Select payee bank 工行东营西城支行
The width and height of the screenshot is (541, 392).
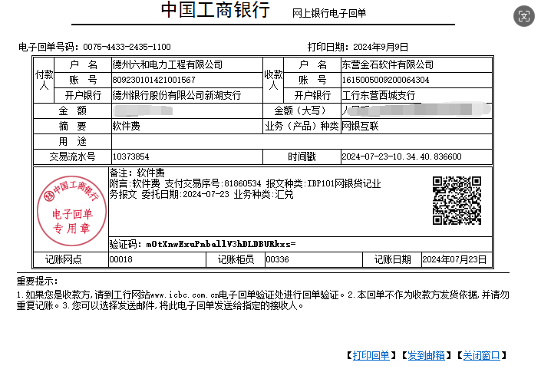[x=378, y=95]
